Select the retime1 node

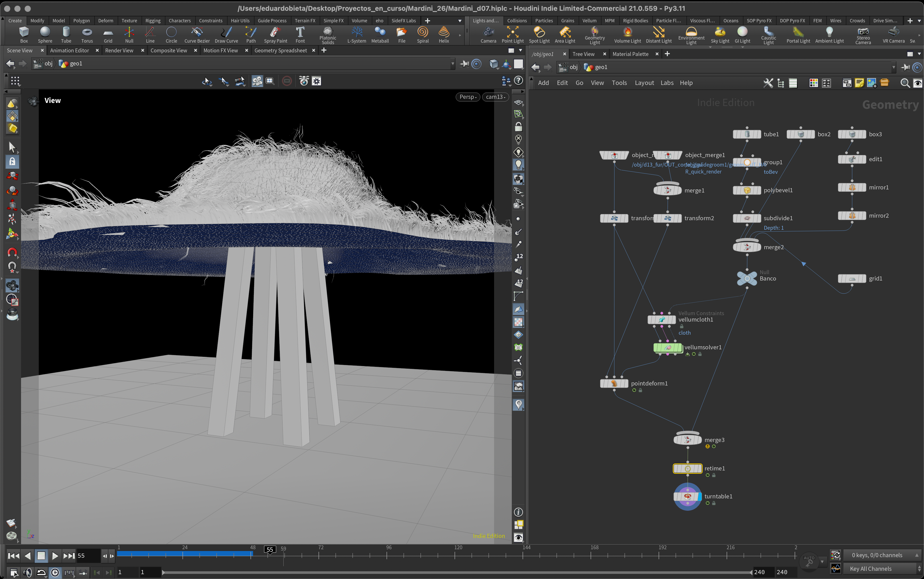click(x=687, y=468)
